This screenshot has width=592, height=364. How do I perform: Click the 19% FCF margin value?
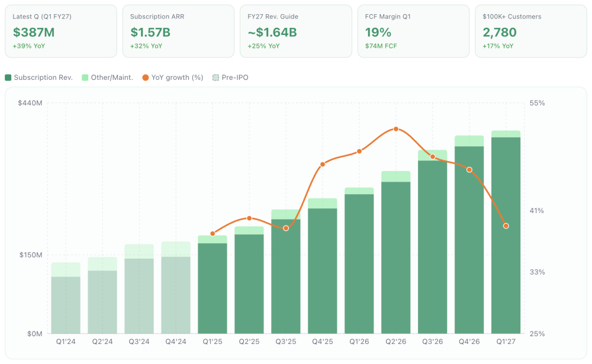(378, 33)
